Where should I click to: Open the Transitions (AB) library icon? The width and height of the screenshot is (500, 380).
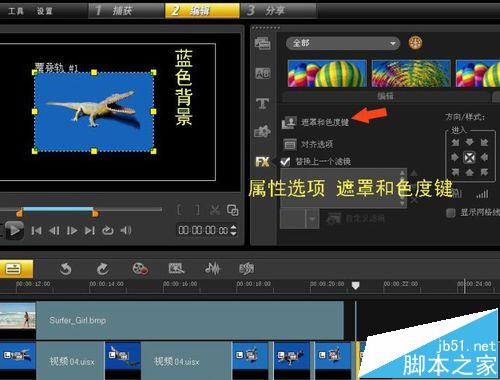click(263, 73)
